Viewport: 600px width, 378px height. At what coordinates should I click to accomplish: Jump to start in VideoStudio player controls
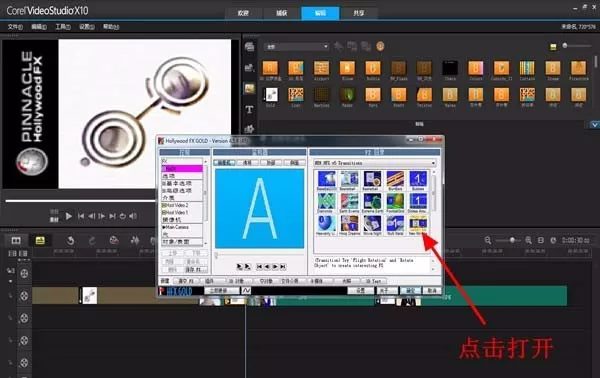click(x=81, y=216)
